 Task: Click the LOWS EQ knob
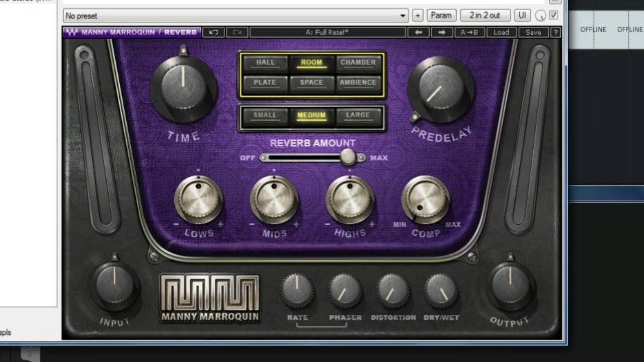[198, 200]
